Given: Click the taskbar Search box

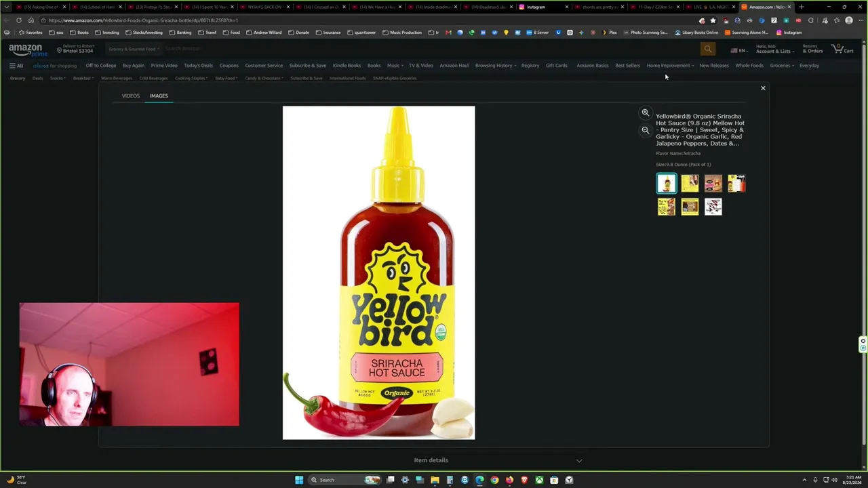Looking at the screenshot, I should click(344, 480).
